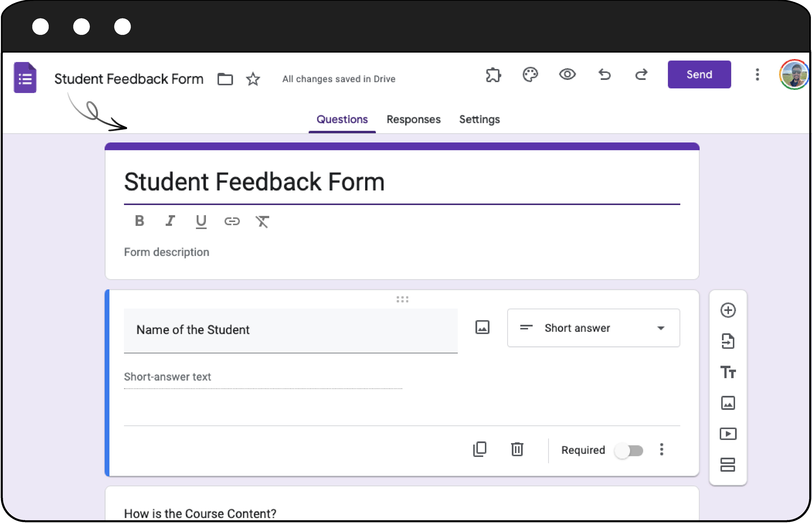
Task: Open the customize theme palette icon
Action: tap(530, 74)
